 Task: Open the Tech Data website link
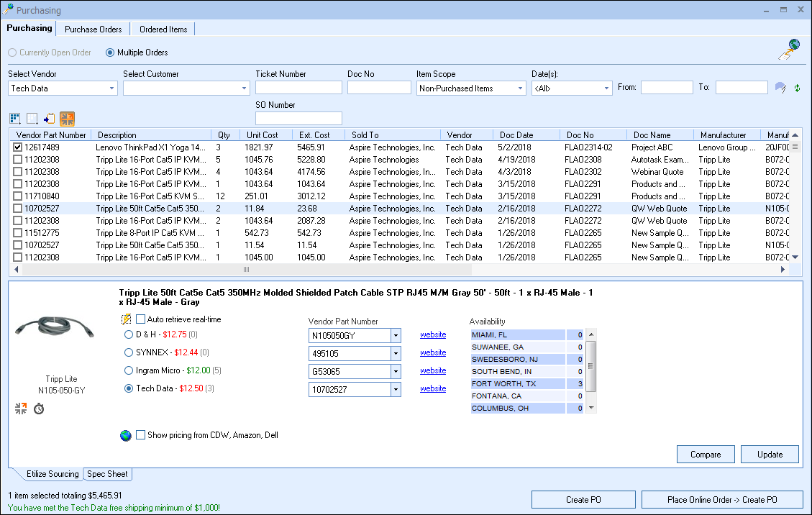click(433, 388)
